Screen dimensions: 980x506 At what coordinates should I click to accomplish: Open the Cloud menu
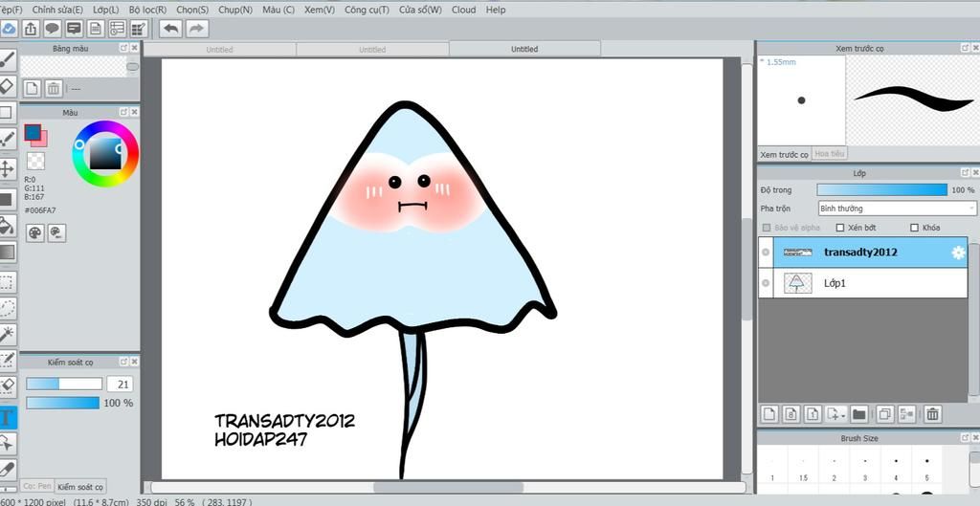tap(464, 10)
